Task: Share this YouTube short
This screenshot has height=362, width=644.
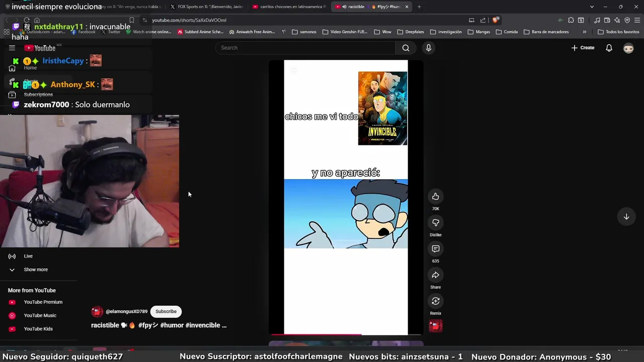Action: [436, 275]
